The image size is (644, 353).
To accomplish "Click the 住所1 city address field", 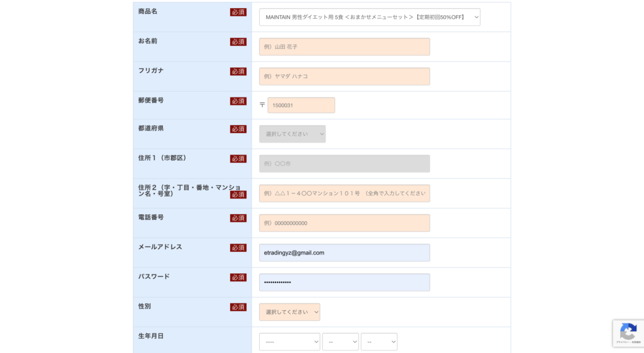I will point(344,164).
